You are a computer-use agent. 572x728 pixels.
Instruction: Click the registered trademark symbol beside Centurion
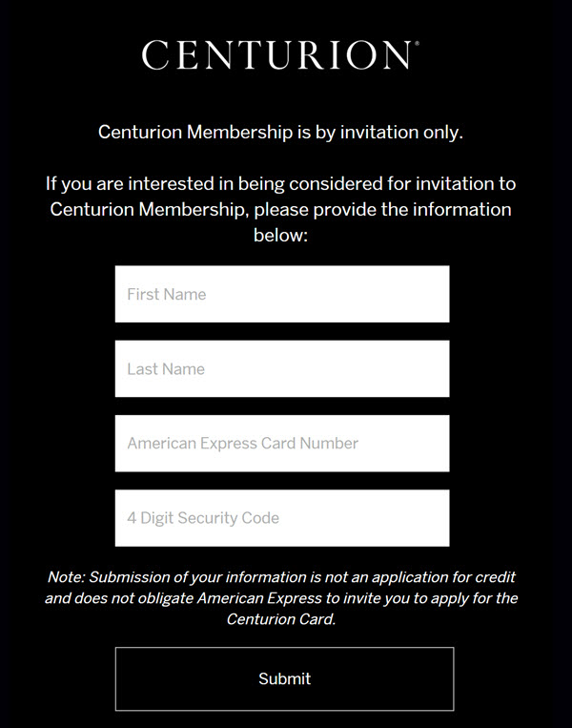417,43
